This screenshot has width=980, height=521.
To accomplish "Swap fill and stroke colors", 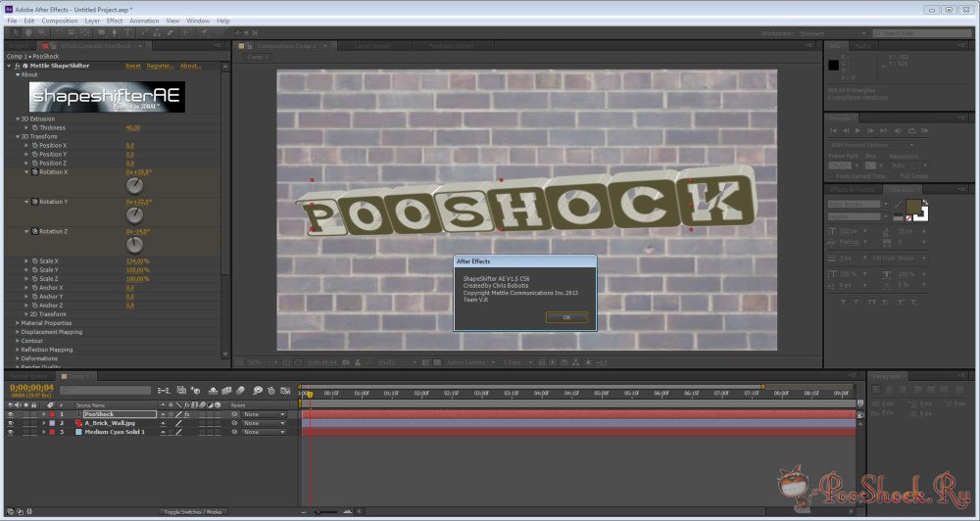I will (924, 203).
